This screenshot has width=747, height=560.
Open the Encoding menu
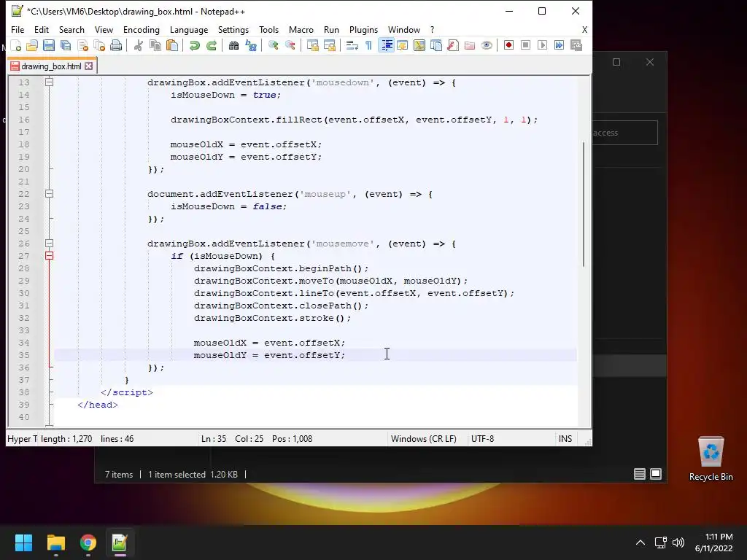click(142, 29)
